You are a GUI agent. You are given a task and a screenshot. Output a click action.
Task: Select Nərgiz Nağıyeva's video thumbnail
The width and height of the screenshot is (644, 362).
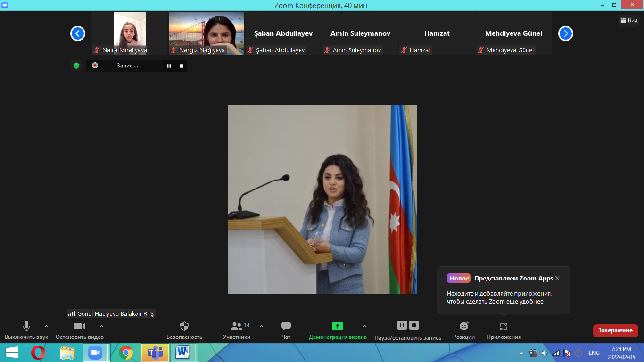click(206, 33)
